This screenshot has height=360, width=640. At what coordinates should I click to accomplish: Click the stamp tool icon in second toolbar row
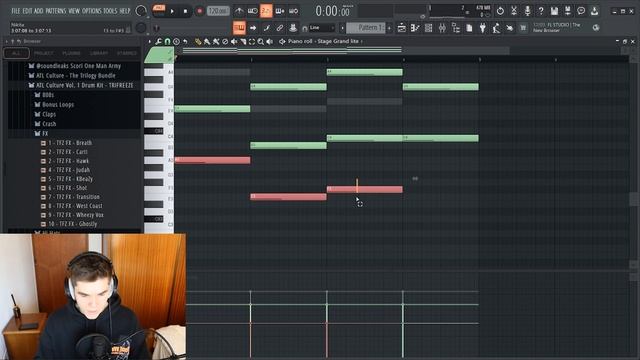pyautogui.click(x=293, y=28)
